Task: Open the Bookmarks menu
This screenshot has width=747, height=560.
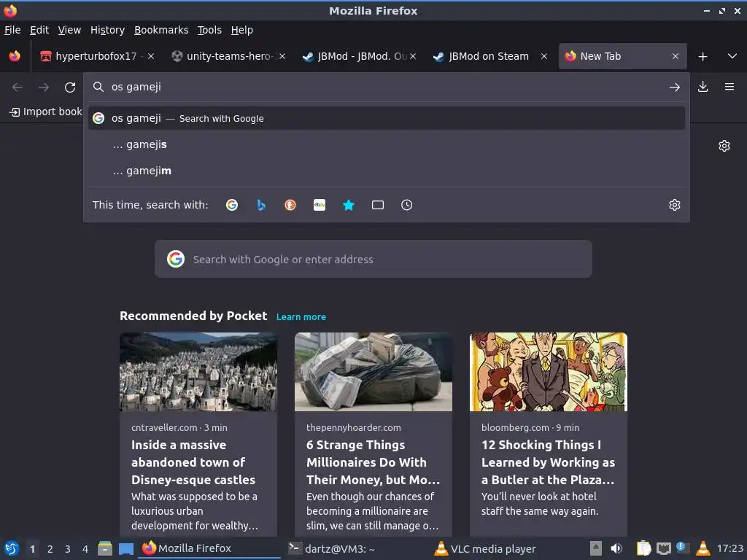Action: 161,30
